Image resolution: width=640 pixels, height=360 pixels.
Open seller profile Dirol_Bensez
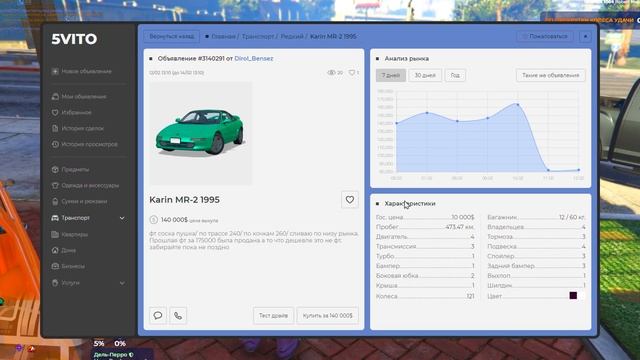tap(253, 58)
